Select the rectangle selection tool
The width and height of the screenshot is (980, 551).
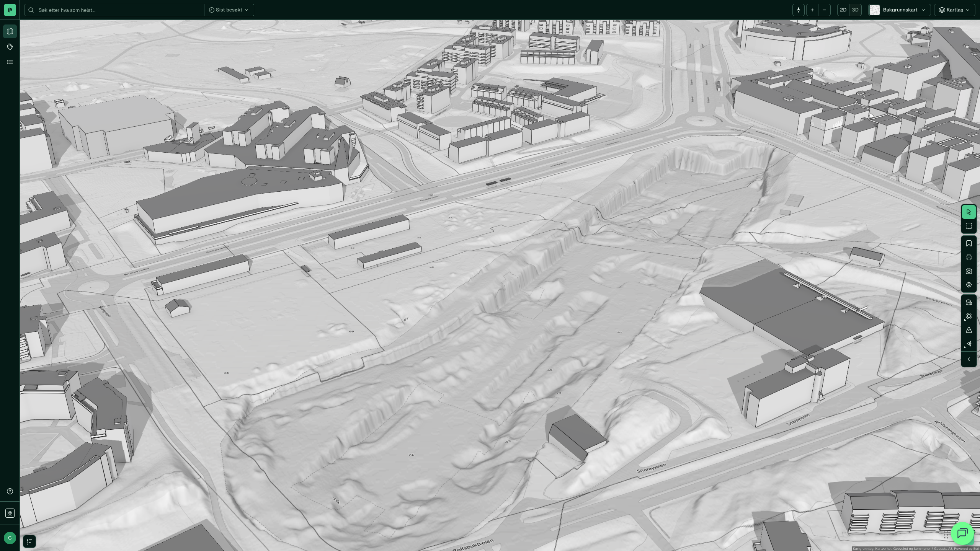[969, 226]
